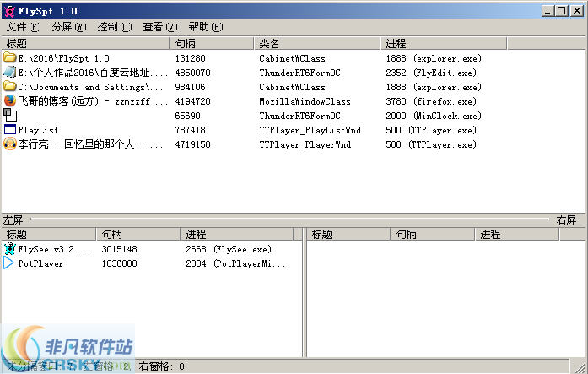
Task: Click 进程 header in left screen pane
Action: (x=237, y=235)
